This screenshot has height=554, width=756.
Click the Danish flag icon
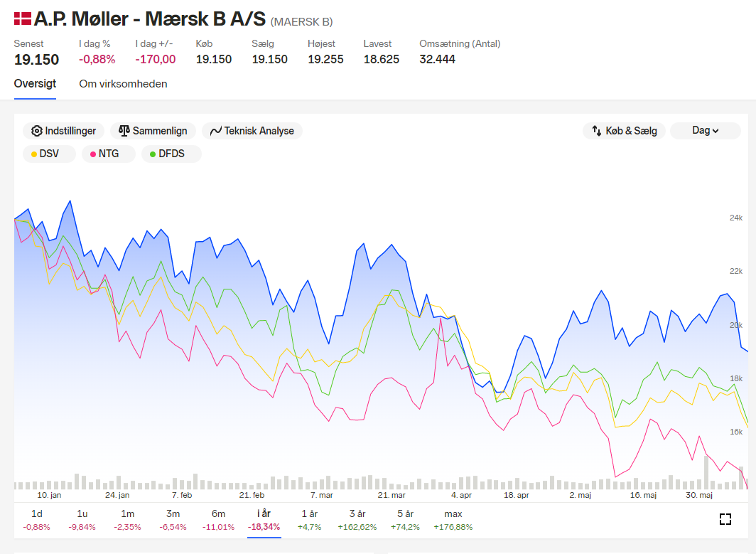click(23, 18)
